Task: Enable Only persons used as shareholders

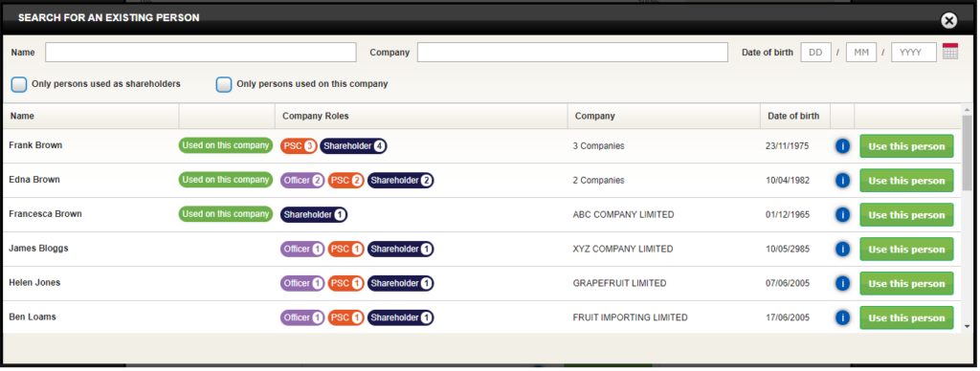Action: point(19,84)
